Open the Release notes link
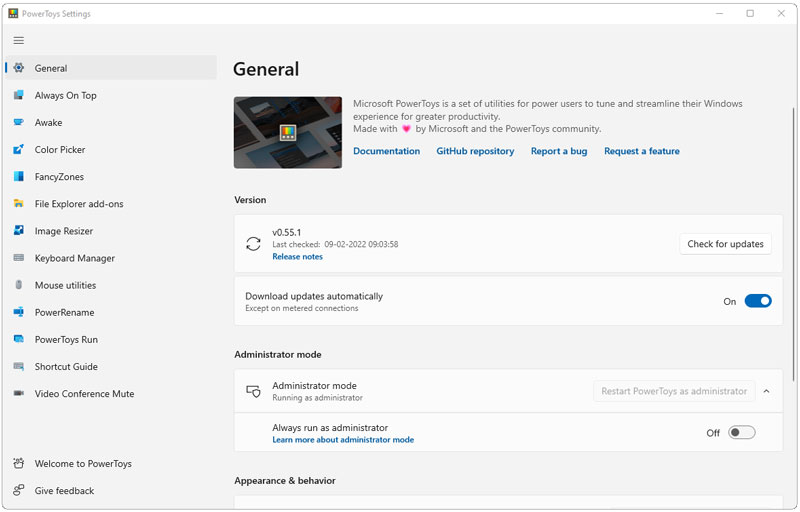The width and height of the screenshot is (800, 512). coord(297,257)
